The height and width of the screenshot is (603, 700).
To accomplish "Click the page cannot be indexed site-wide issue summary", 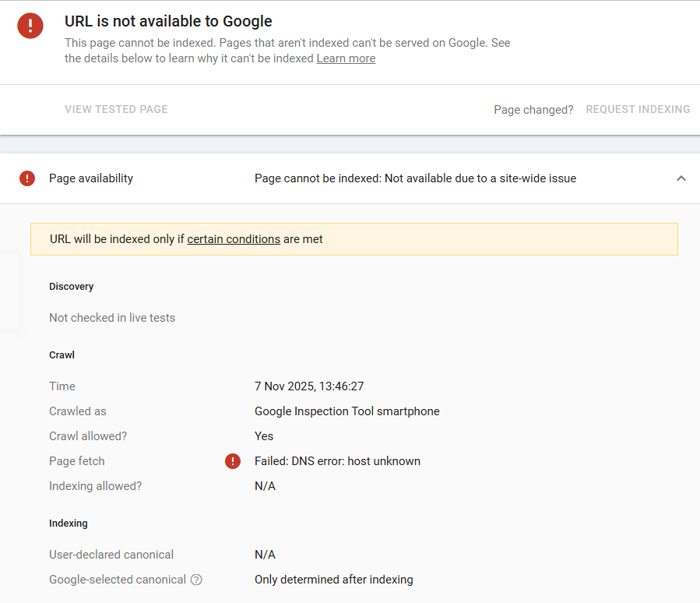I will 415,178.
